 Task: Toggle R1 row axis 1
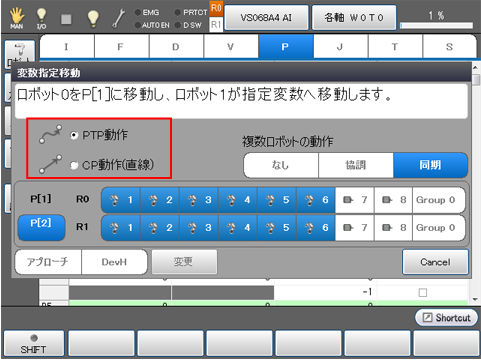point(121,228)
